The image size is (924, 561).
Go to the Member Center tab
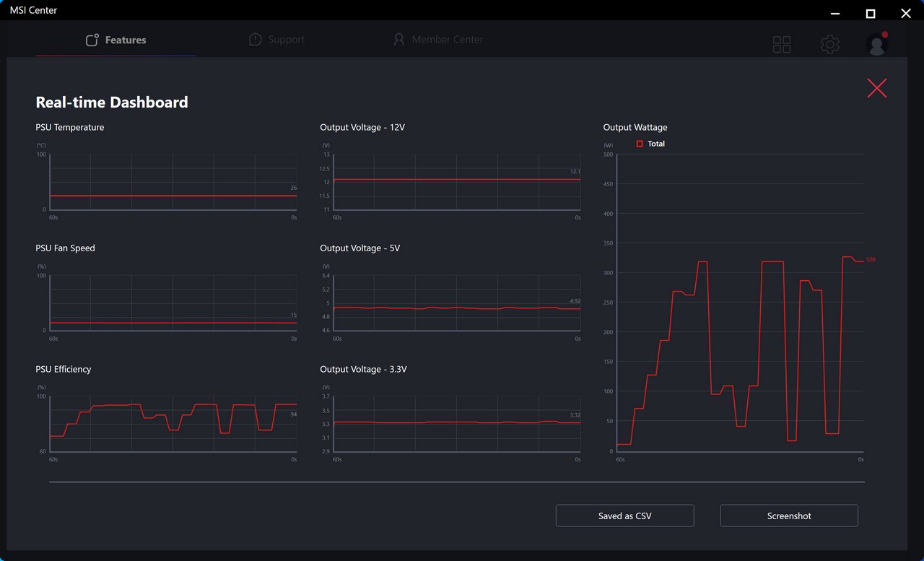pos(437,40)
